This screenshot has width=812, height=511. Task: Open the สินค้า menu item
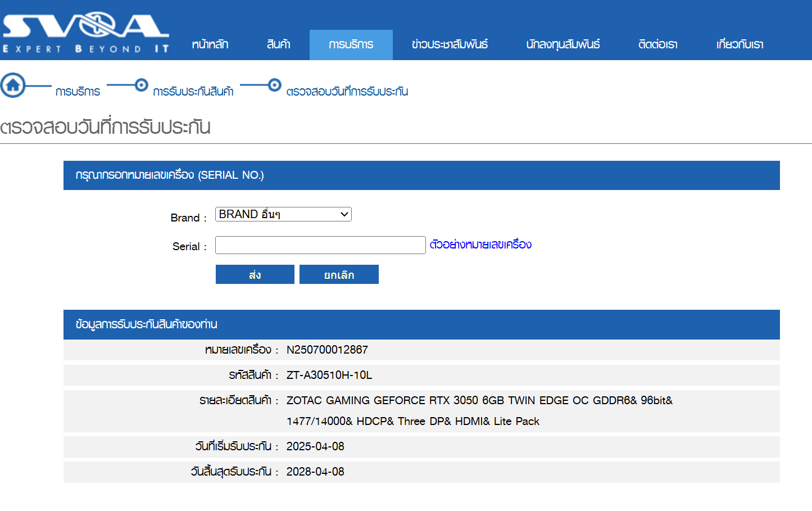coord(279,44)
